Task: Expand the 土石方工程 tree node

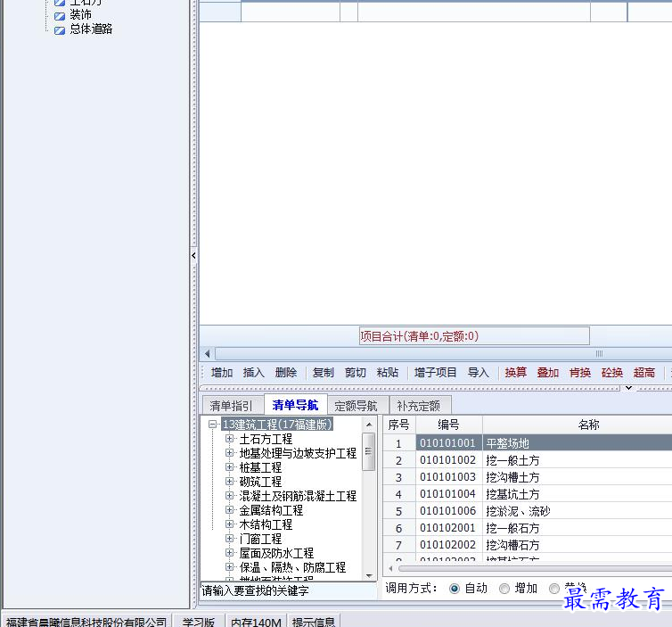Action: pyautogui.click(x=230, y=438)
